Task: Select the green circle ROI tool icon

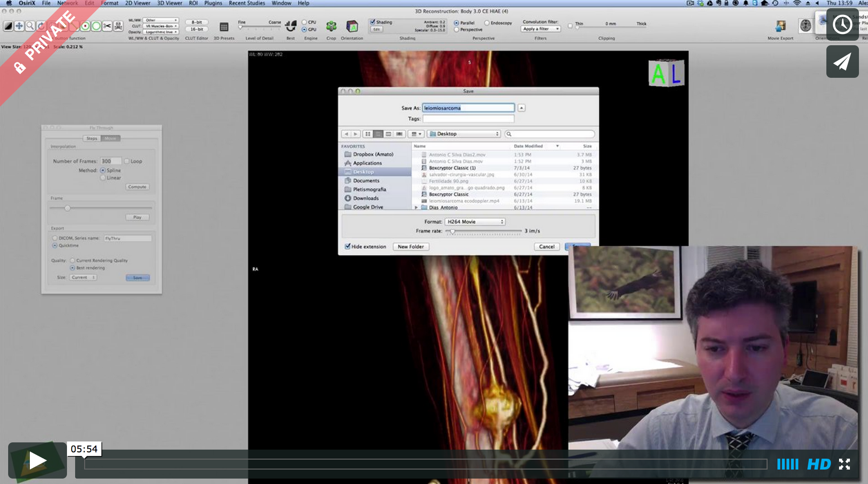Action: pyautogui.click(x=96, y=26)
